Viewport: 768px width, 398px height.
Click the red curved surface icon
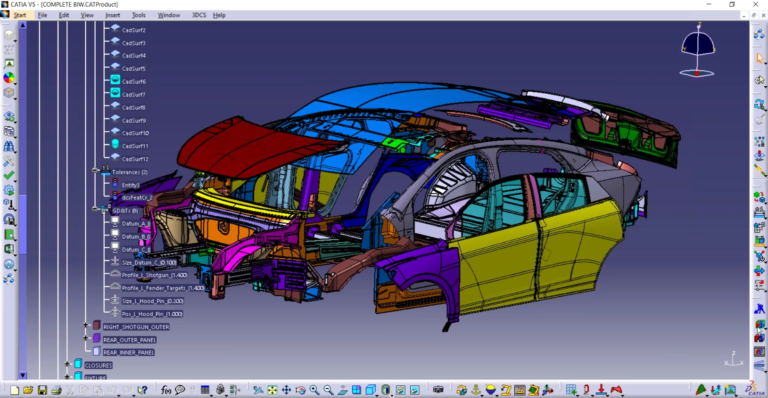[616, 390]
